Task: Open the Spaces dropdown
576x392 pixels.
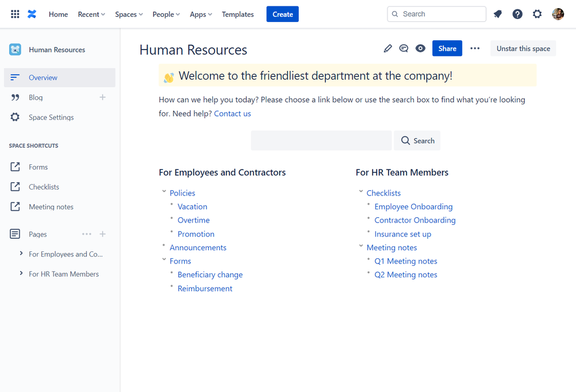Action: 129,14
